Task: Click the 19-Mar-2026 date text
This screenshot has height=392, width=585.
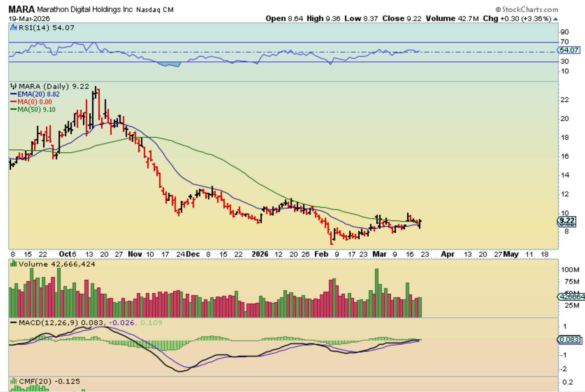Action: click(x=29, y=19)
